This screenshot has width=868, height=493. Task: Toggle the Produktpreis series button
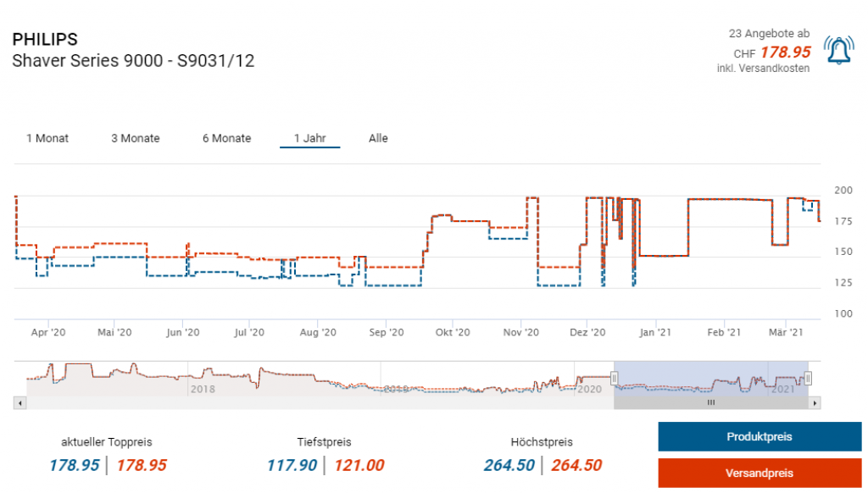pos(759,436)
